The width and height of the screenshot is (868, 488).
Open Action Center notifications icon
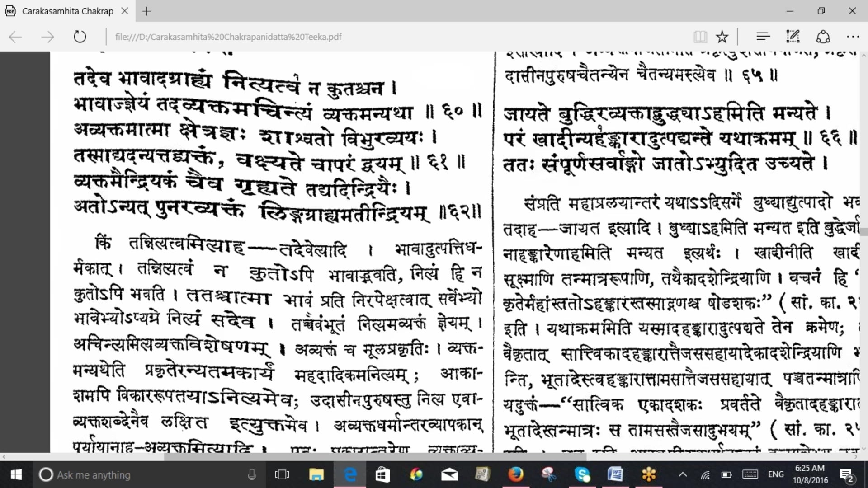(846, 474)
